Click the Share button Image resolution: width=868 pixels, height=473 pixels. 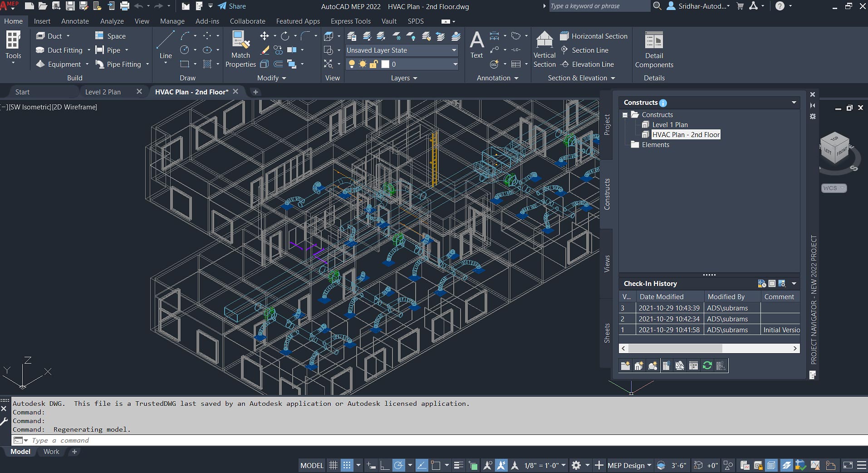pos(232,6)
